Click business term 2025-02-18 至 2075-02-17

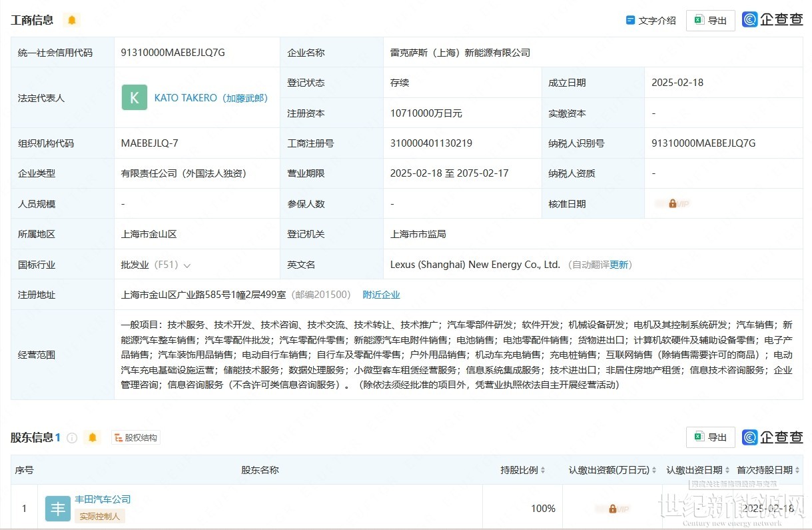pyautogui.click(x=449, y=173)
